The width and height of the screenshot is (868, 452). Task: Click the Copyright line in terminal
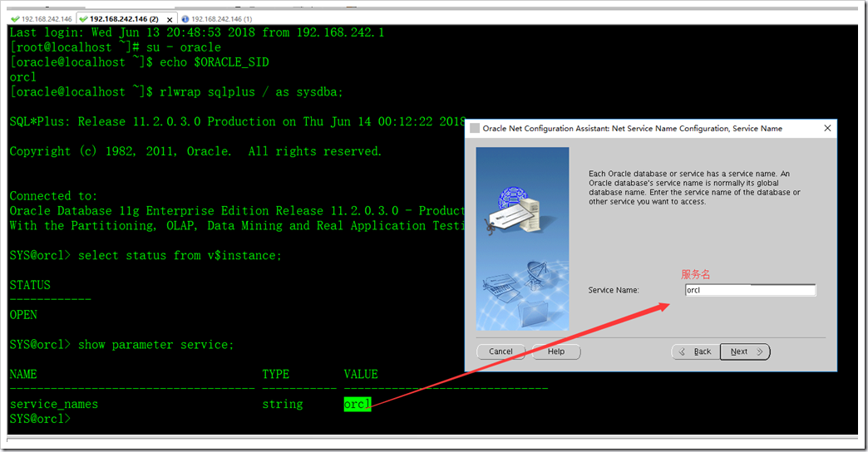[x=195, y=151]
